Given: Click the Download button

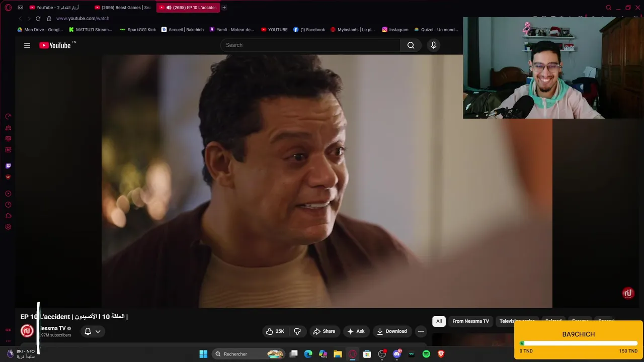Looking at the screenshot, I should click(x=392, y=331).
